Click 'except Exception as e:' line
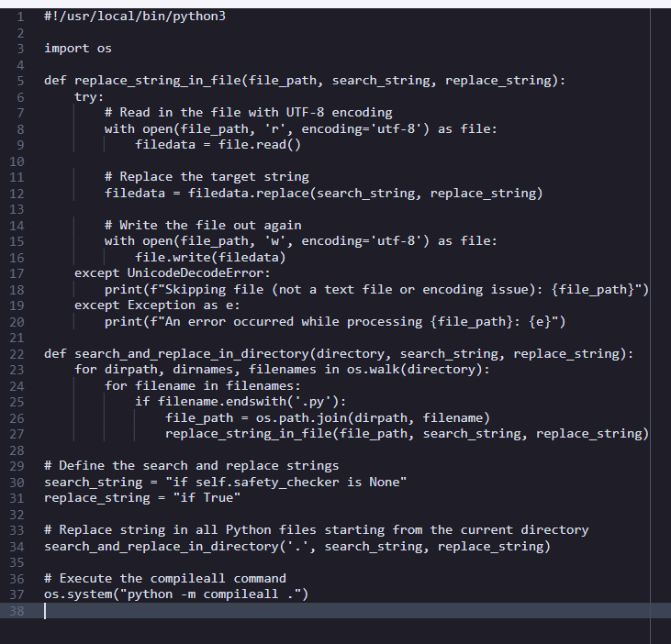 (158, 305)
